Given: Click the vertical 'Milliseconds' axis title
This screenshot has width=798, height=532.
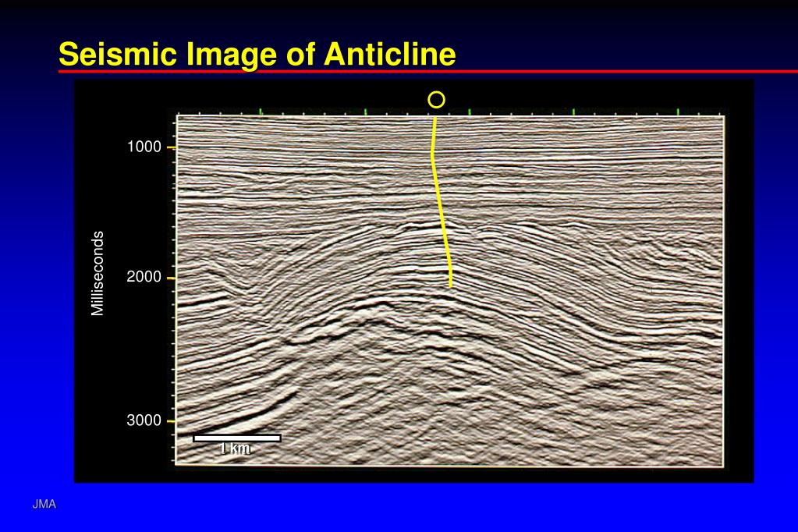Looking at the screenshot, I should click(98, 274).
